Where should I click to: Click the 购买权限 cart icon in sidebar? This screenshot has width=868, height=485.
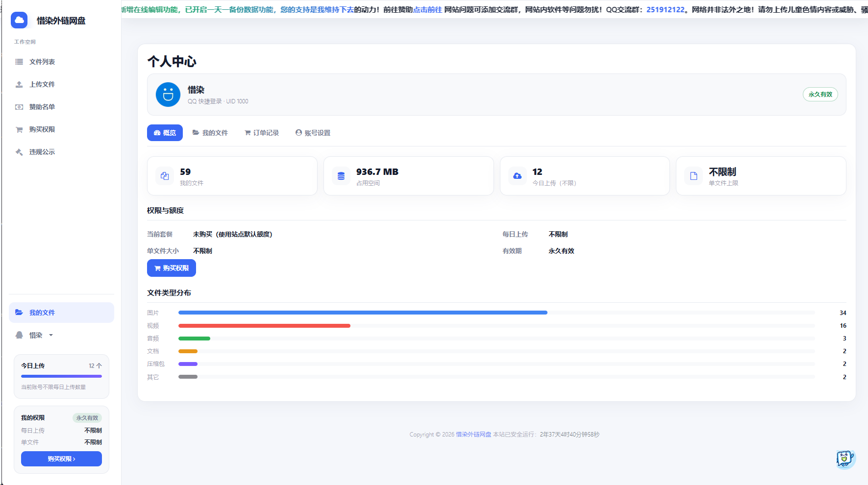coord(19,129)
